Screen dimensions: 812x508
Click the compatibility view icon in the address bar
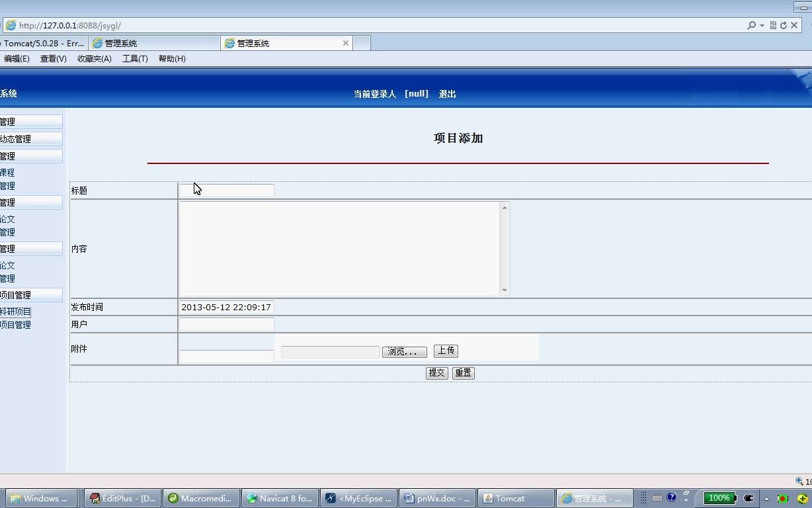(x=773, y=25)
